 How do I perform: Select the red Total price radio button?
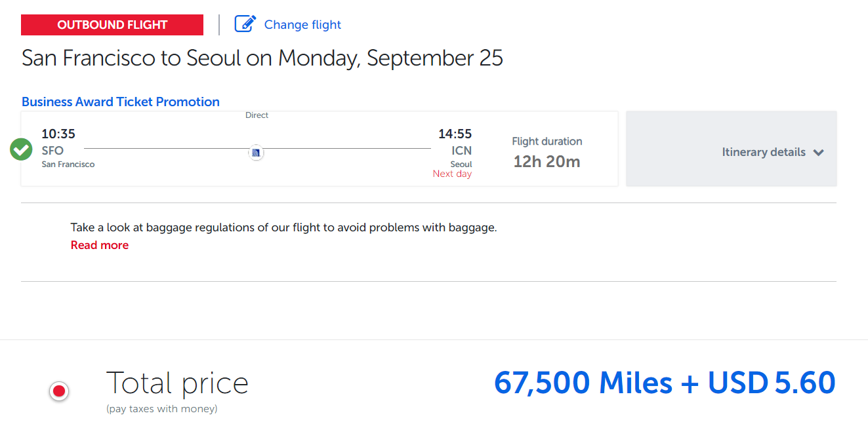pyautogui.click(x=59, y=391)
